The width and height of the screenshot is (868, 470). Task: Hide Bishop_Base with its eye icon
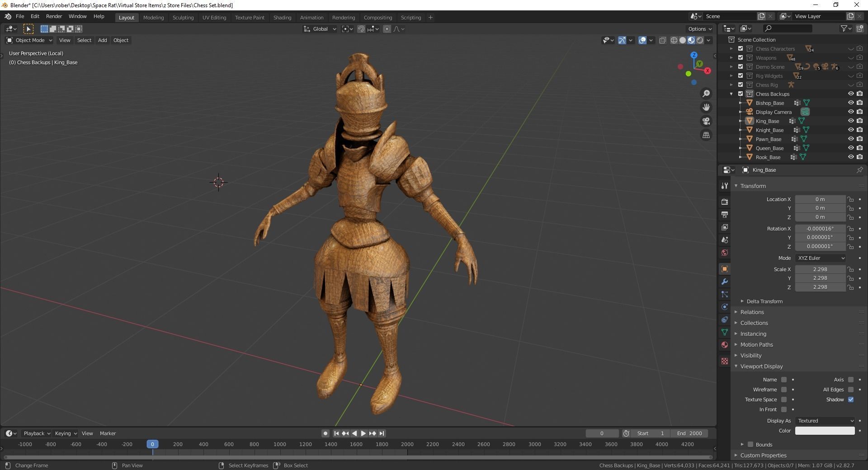point(850,103)
